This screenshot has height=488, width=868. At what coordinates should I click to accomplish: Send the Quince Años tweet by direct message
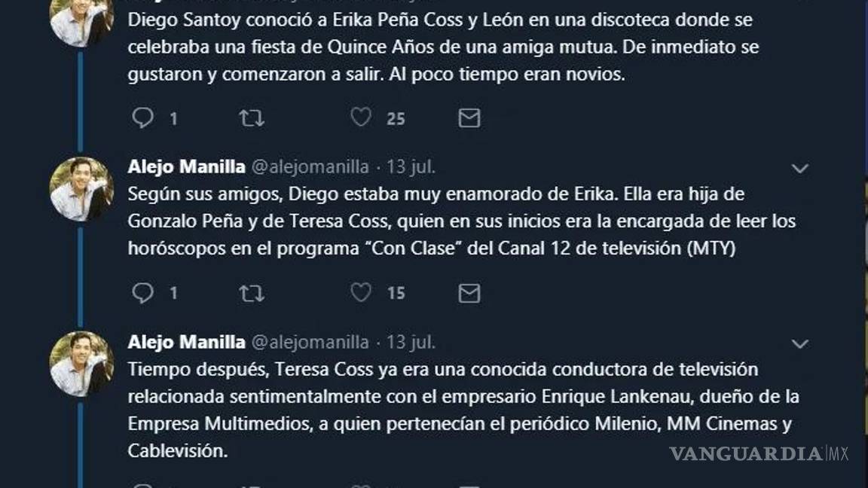click(x=469, y=118)
